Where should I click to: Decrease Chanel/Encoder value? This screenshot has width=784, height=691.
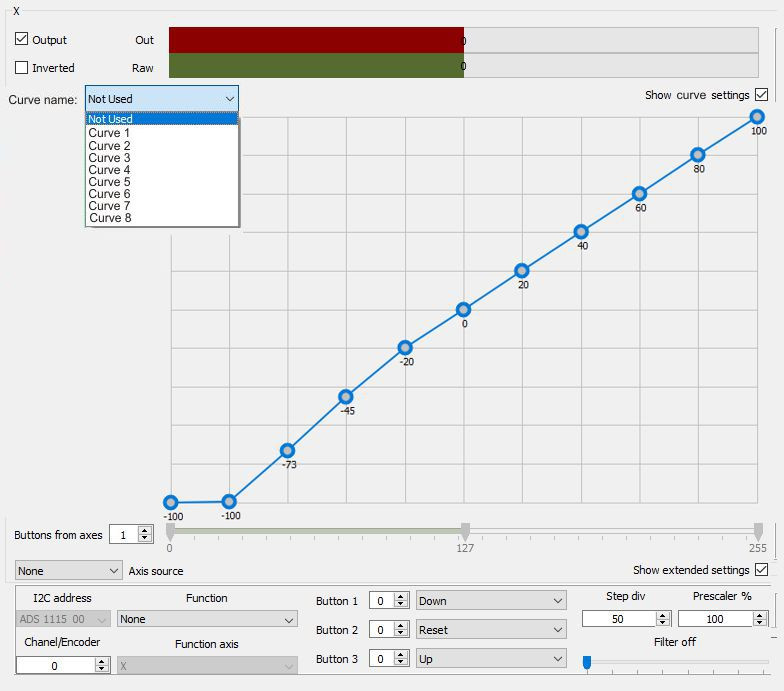(x=102, y=669)
